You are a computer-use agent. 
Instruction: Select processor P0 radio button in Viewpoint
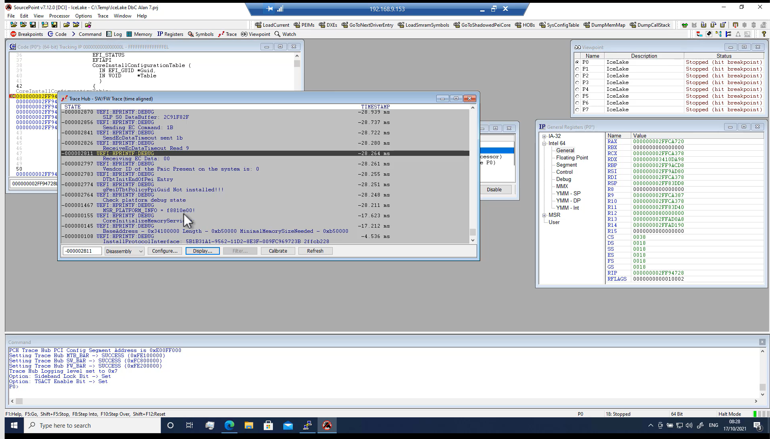(577, 63)
